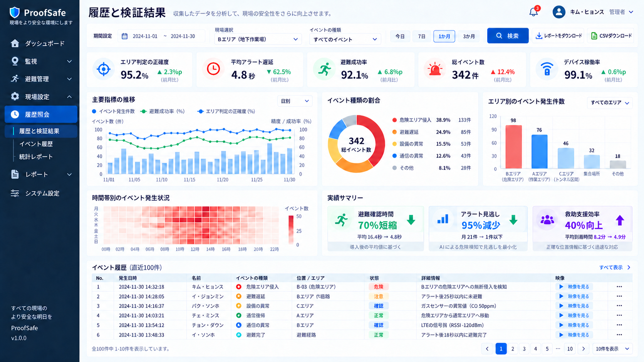This screenshot has height=362, width=644.
Task: Open the 現場選択 Bエリア dropdown
Action: tap(257, 39)
